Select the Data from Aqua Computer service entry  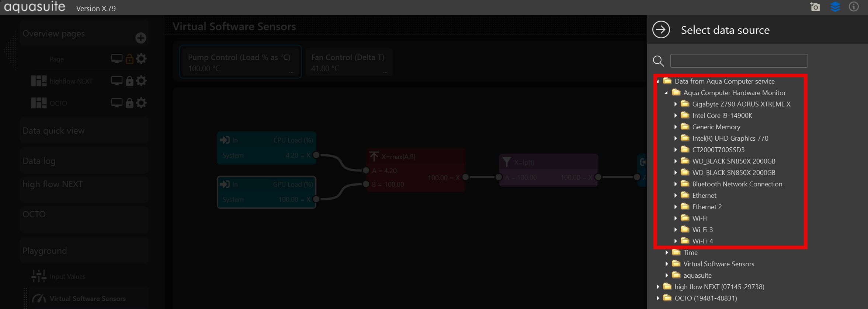(725, 81)
